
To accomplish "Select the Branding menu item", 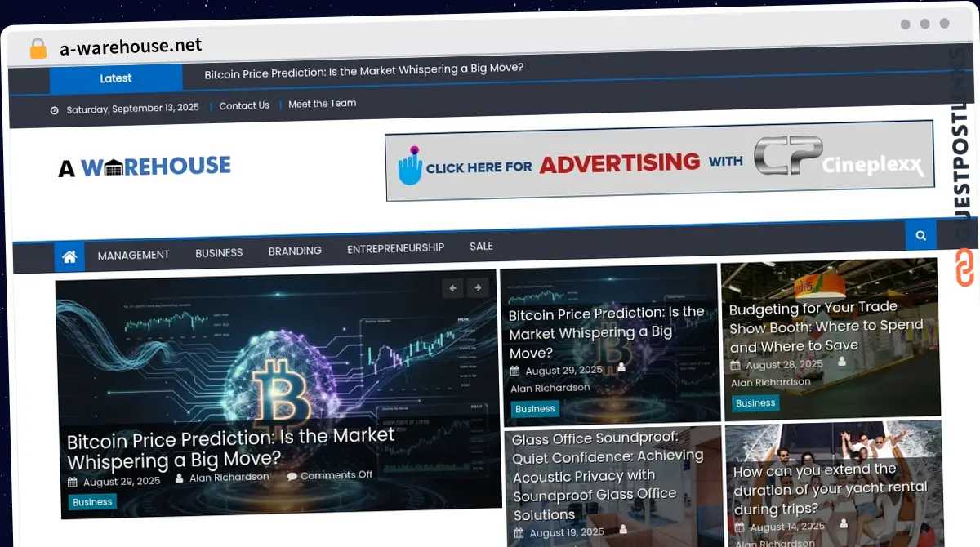I will pos(295,251).
